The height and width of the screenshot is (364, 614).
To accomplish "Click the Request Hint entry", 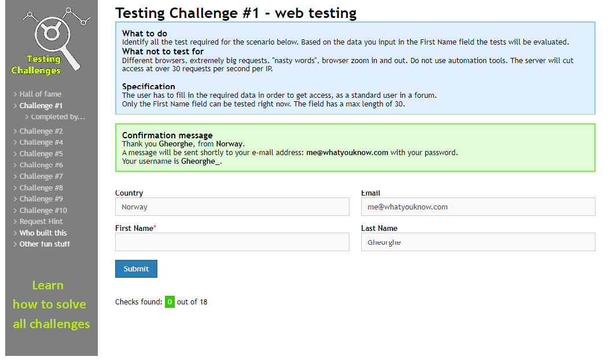I will point(41,221).
